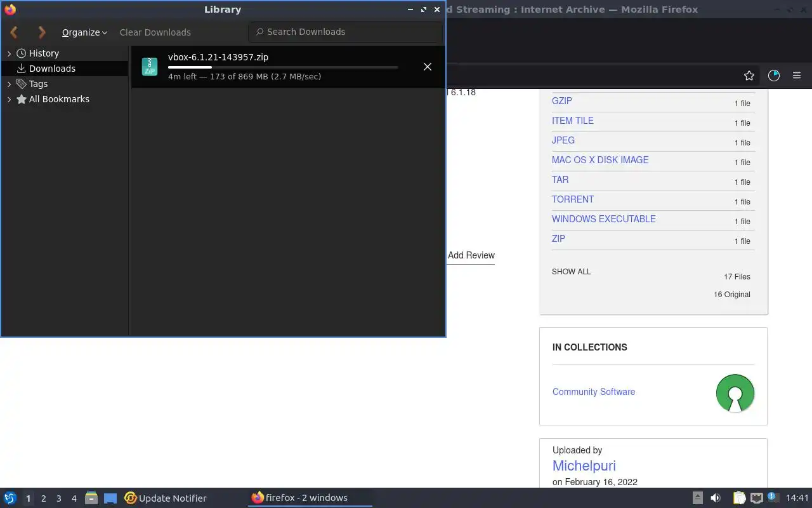Open the WINDOWS EXECUTABLE download link

click(x=604, y=219)
